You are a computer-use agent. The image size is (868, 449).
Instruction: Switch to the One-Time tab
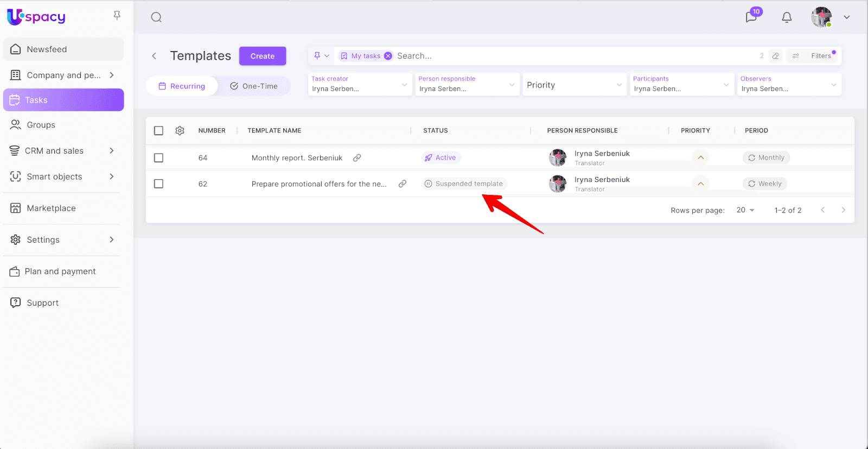pyautogui.click(x=254, y=86)
